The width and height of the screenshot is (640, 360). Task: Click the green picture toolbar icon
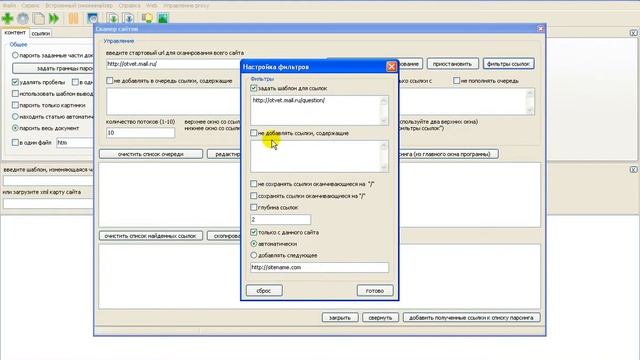point(163,18)
